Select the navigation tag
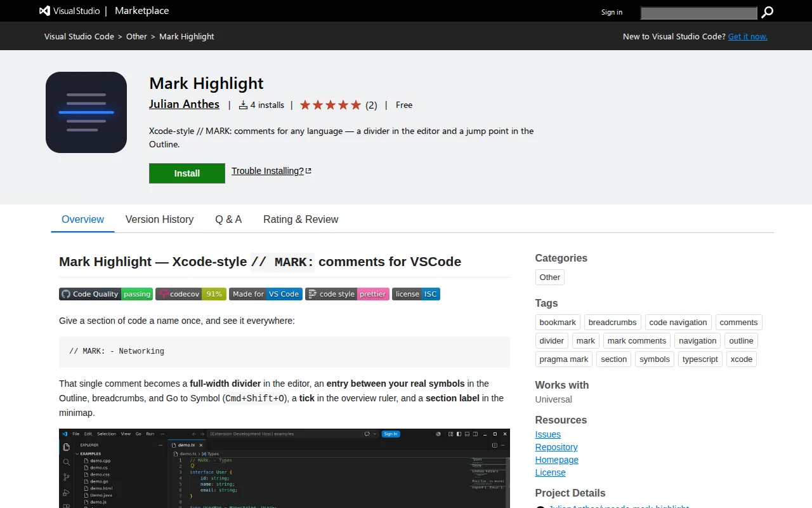The height and width of the screenshot is (508, 812). pyautogui.click(x=698, y=340)
